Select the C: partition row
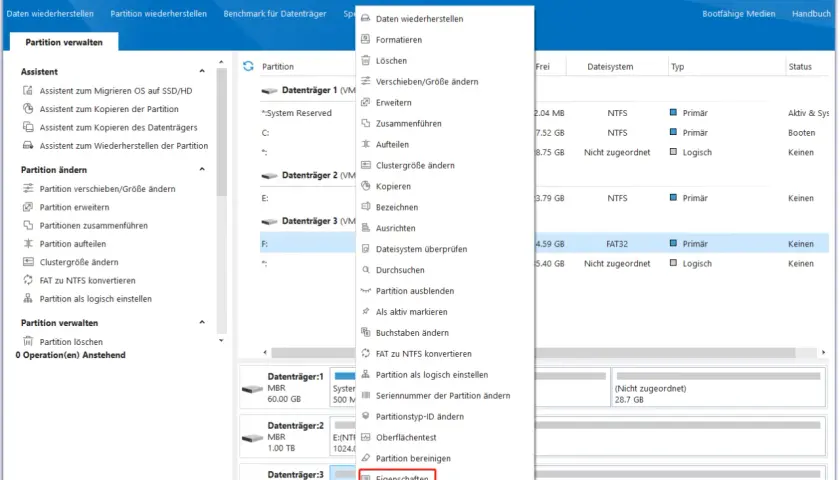This screenshot has height=480, width=840. coord(544,132)
